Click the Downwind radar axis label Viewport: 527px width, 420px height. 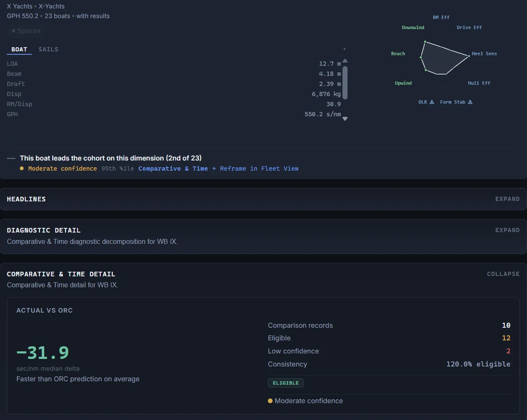pos(413,27)
